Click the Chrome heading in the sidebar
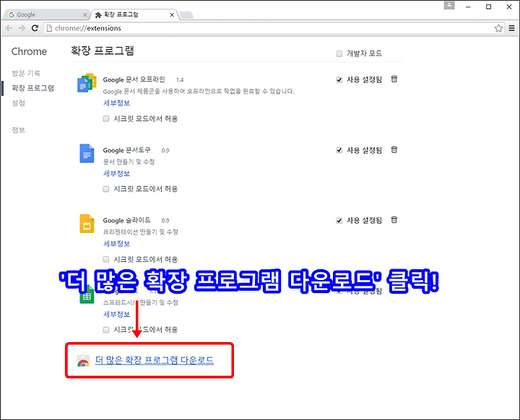This screenshot has height=420, width=520. (29, 51)
